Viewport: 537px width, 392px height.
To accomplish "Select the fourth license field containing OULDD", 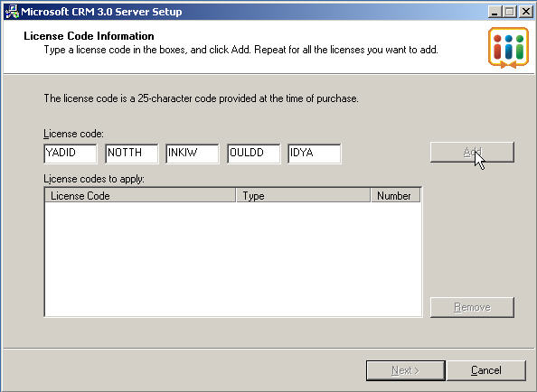I will coord(254,154).
